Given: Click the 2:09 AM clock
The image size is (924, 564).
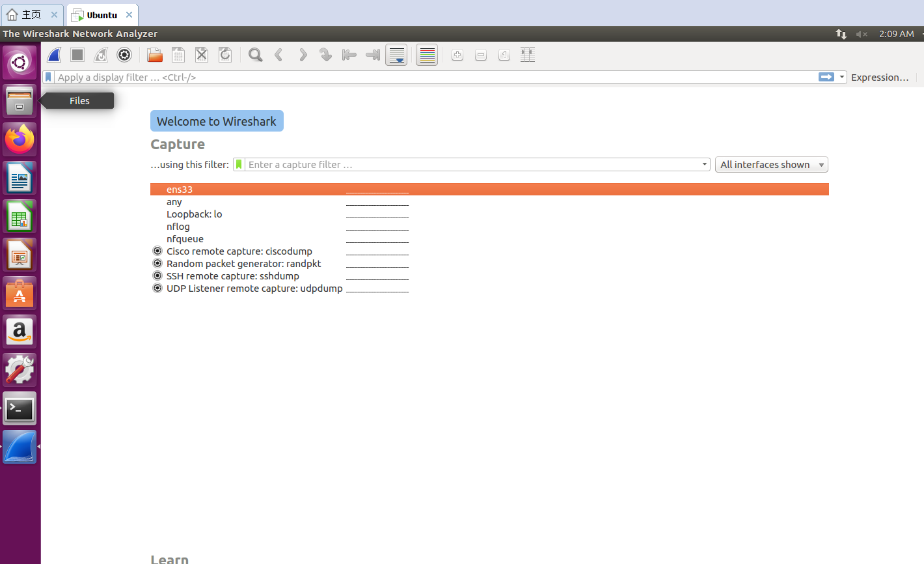Looking at the screenshot, I should pyautogui.click(x=897, y=34).
